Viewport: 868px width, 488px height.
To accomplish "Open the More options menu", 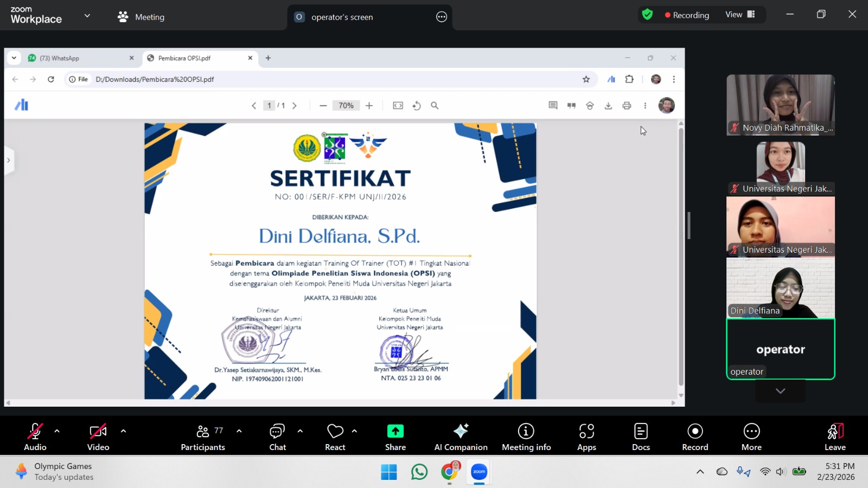I will coord(751,436).
